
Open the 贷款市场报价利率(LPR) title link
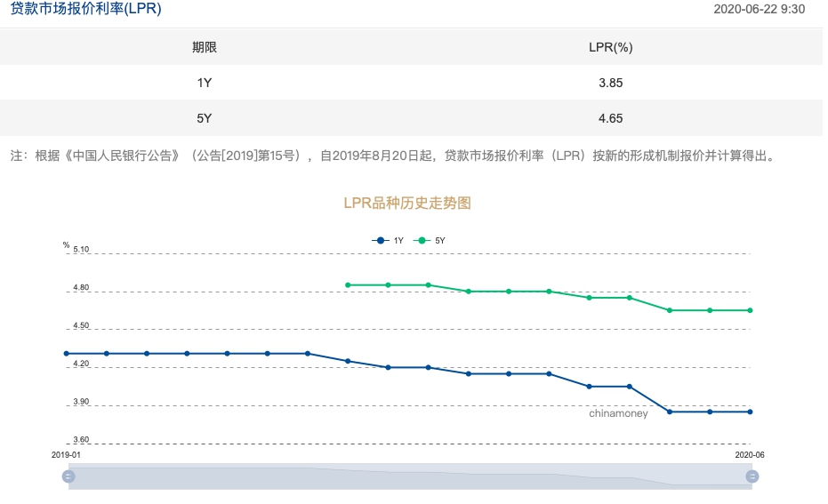(86, 8)
